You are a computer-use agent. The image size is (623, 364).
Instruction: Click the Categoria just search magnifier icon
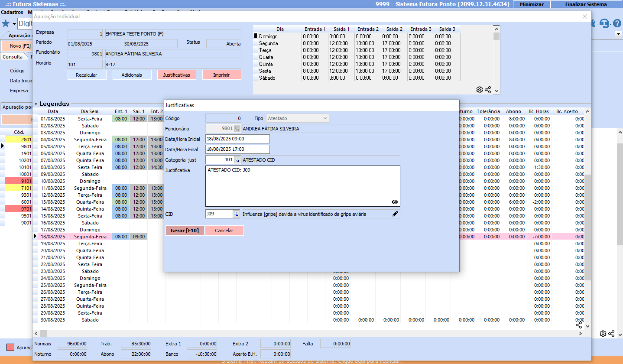point(237,160)
